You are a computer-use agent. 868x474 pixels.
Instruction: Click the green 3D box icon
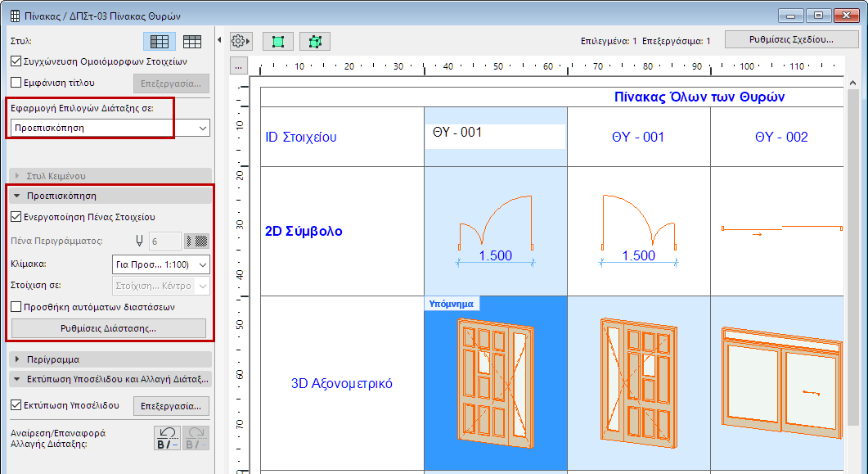click(x=315, y=41)
